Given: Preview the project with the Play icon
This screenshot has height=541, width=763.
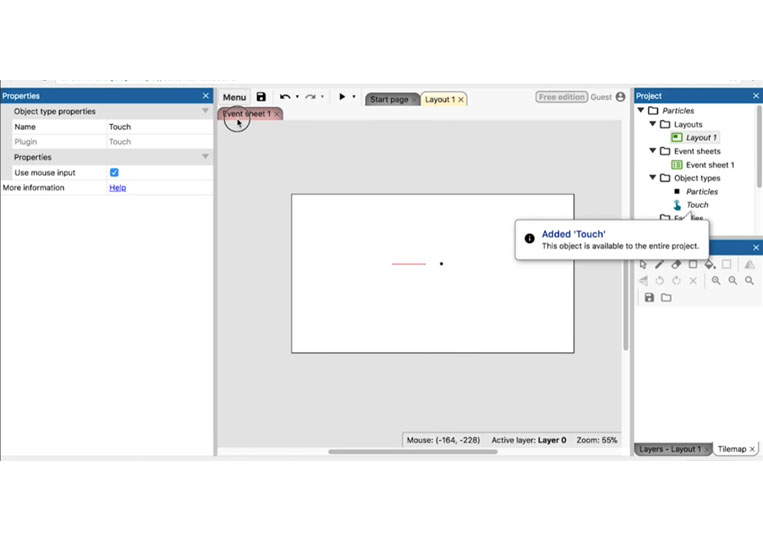Looking at the screenshot, I should [342, 96].
